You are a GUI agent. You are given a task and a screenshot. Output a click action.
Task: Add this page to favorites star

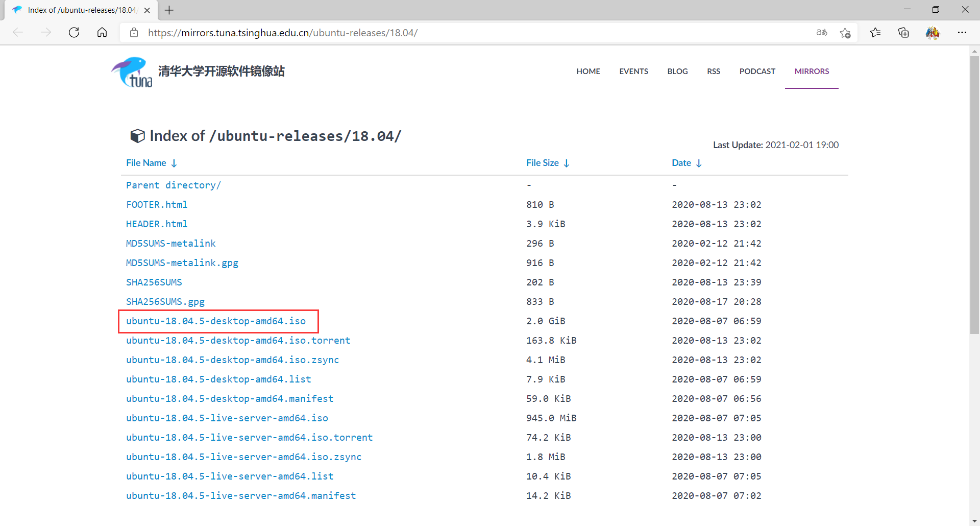point(845,33)
